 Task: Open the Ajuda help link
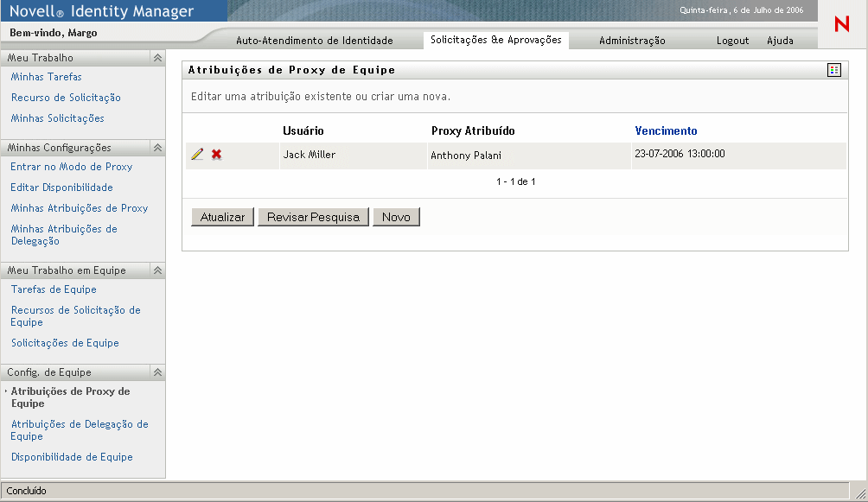click(x=780, y=41)
